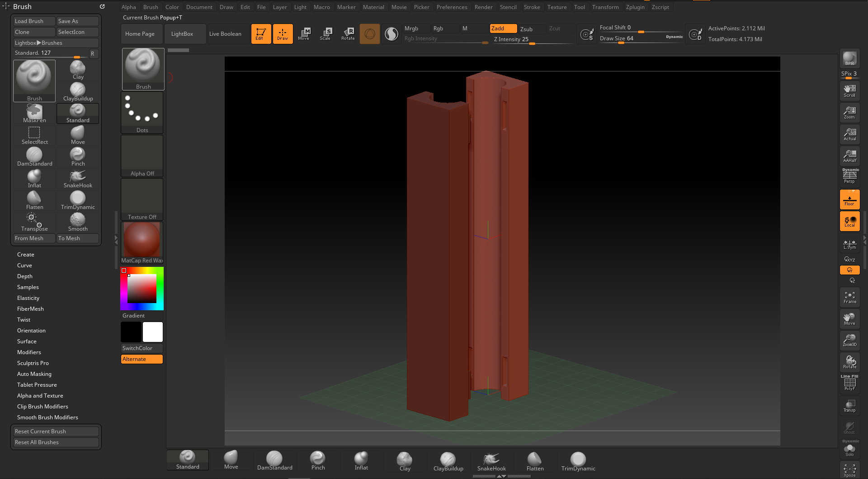Open the Zplugin menu
This screenshot has height=479, width=868.
tap(635, 7)
